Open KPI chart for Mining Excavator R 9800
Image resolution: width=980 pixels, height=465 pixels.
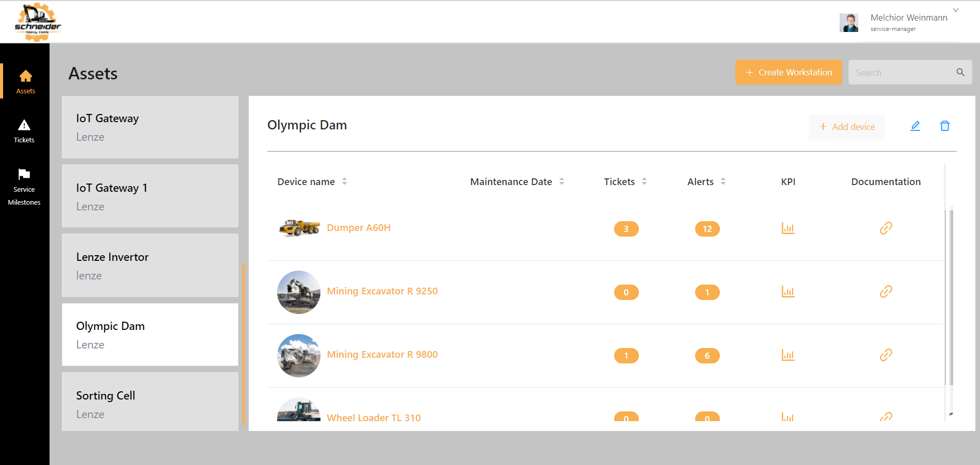tap(788, 355)
